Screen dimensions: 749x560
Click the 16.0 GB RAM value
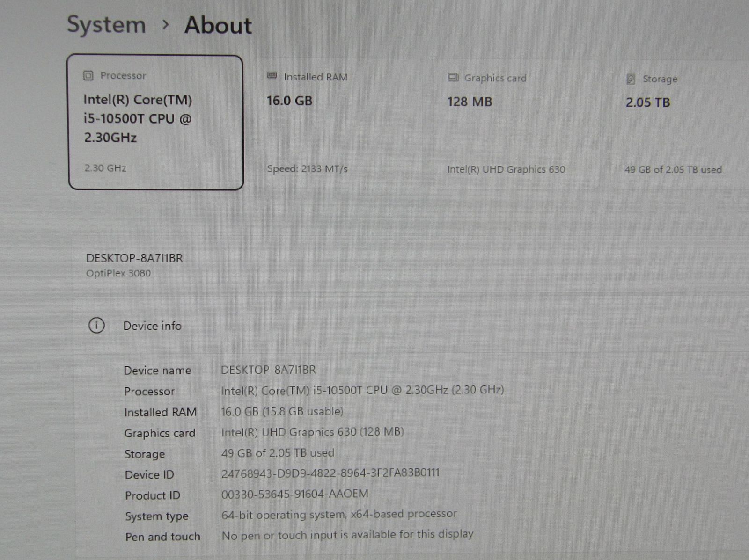point(289,101)
